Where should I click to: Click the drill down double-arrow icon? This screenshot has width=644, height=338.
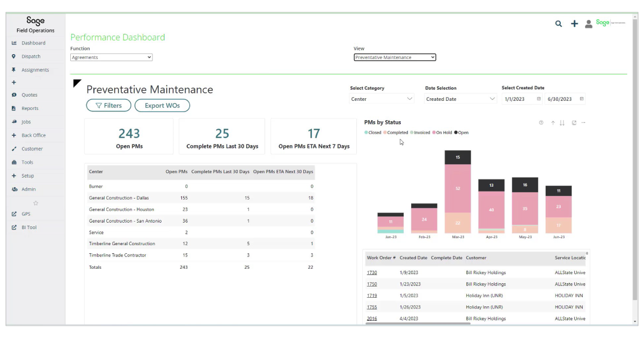coord(562,123)
